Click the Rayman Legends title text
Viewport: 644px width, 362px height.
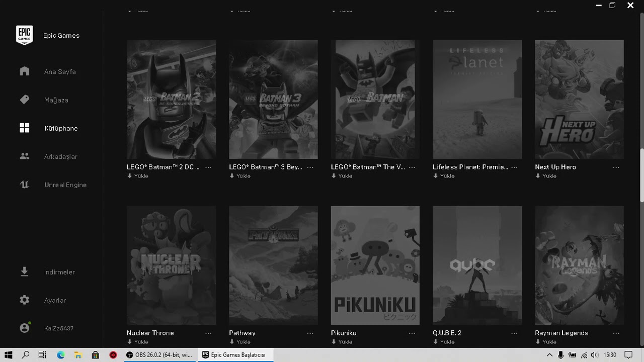pyautogui.click(x=561, y=333)
